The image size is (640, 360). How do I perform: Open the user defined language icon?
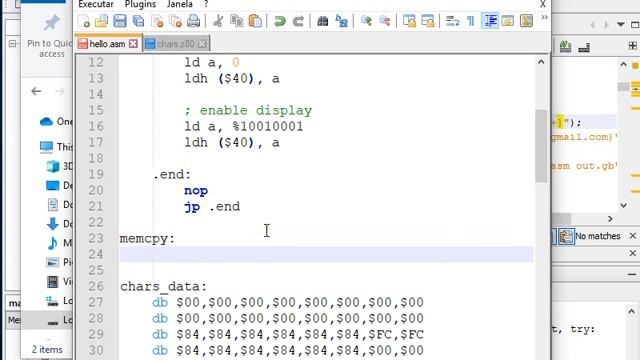point(508,21)
